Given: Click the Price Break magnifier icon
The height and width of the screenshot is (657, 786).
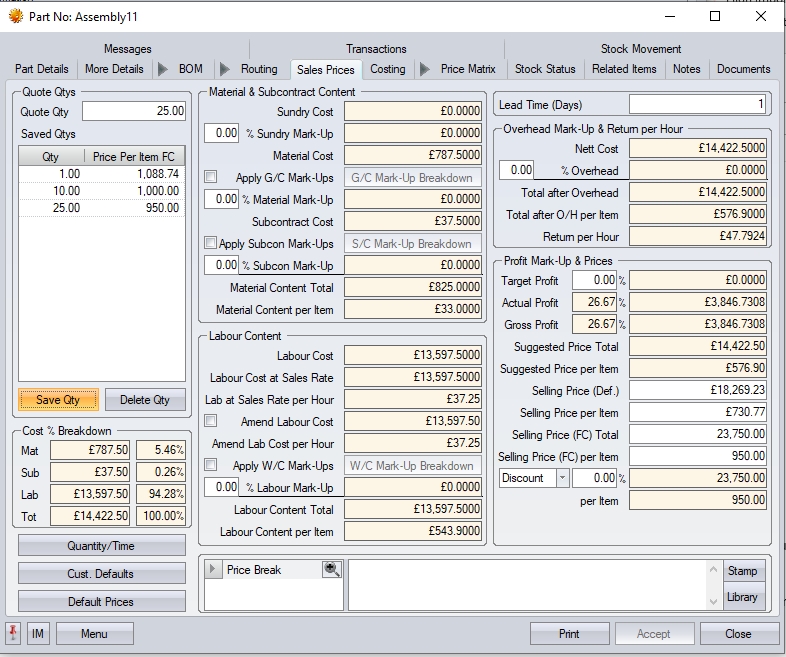Looking at the screenshot, I should [331, 570].
